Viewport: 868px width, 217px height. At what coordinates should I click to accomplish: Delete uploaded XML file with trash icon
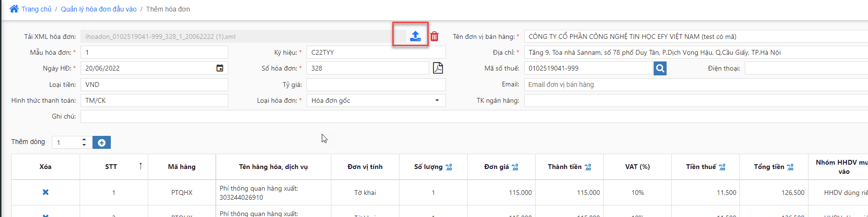coord(434,36)
